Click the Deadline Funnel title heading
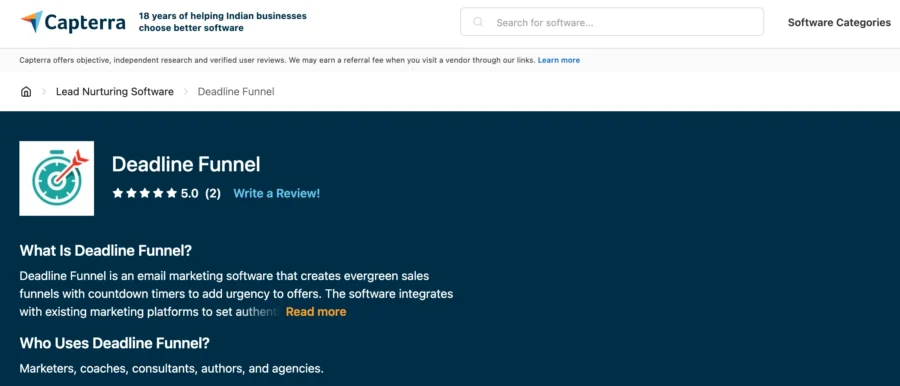Screen dimensions: 900x386 (x=186, y=164)
